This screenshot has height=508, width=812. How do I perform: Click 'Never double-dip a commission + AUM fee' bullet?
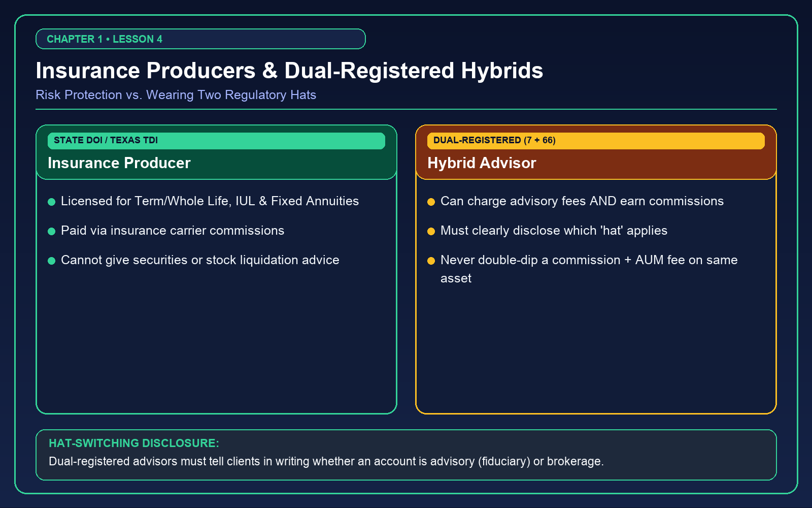(x=589, y=269)
